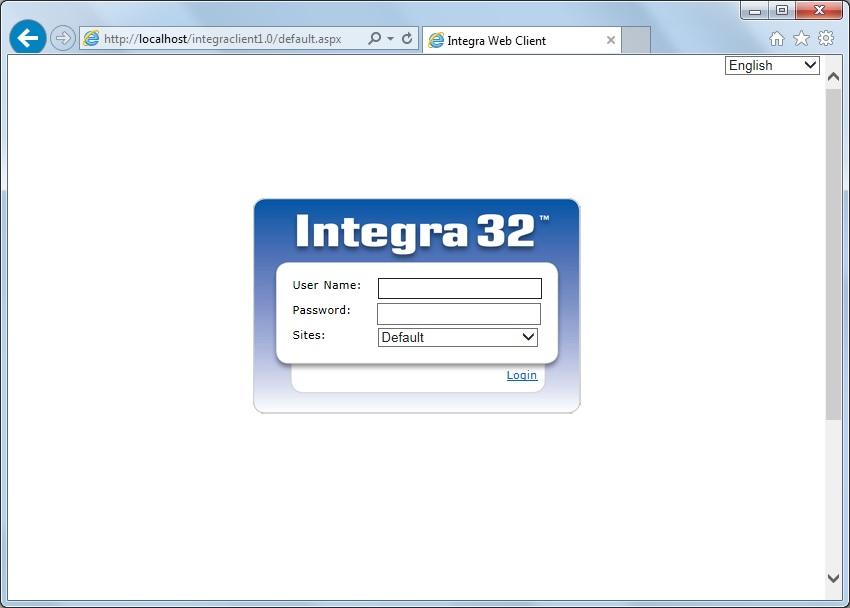Open the browser Tools gear icon
This screenshot has width=850, height=608.
[826, 38]
